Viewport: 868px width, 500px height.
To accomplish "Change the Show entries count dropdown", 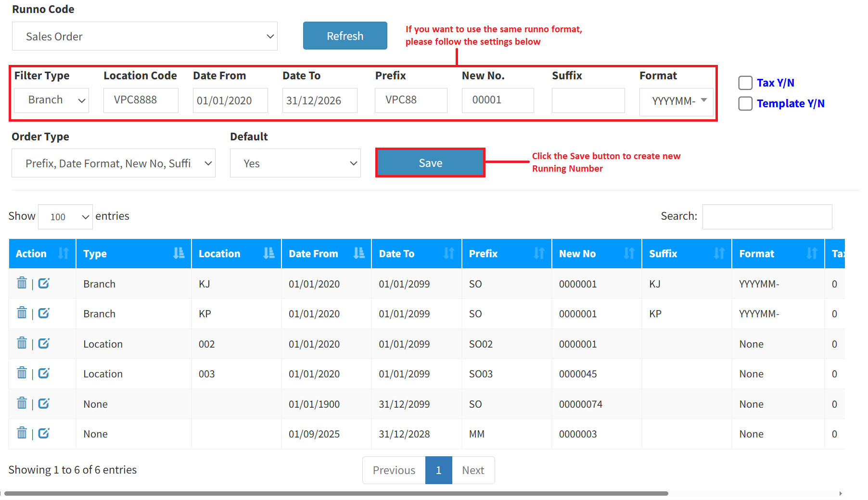I will point(65,217).
